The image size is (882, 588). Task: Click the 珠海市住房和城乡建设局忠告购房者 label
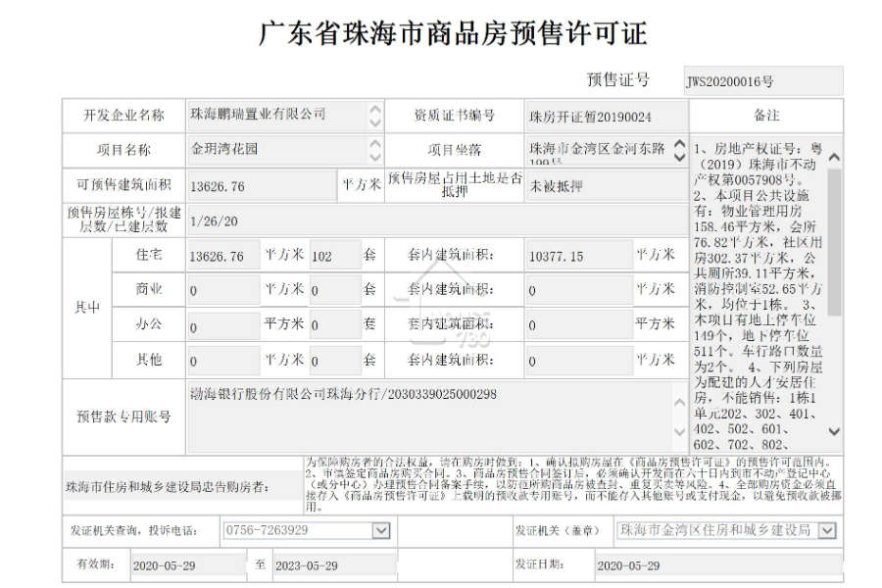(x=168, y=487)
